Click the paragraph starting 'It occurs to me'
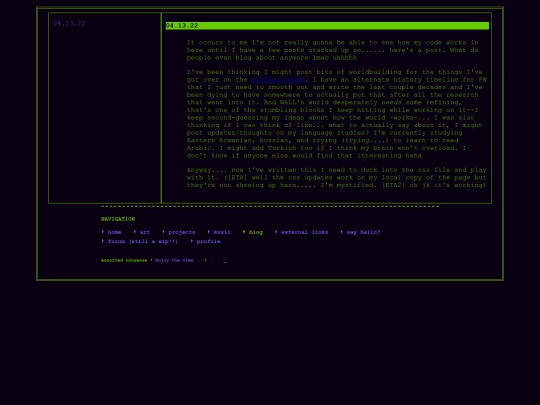Screen dimensions: 540x405 (333, 50)
